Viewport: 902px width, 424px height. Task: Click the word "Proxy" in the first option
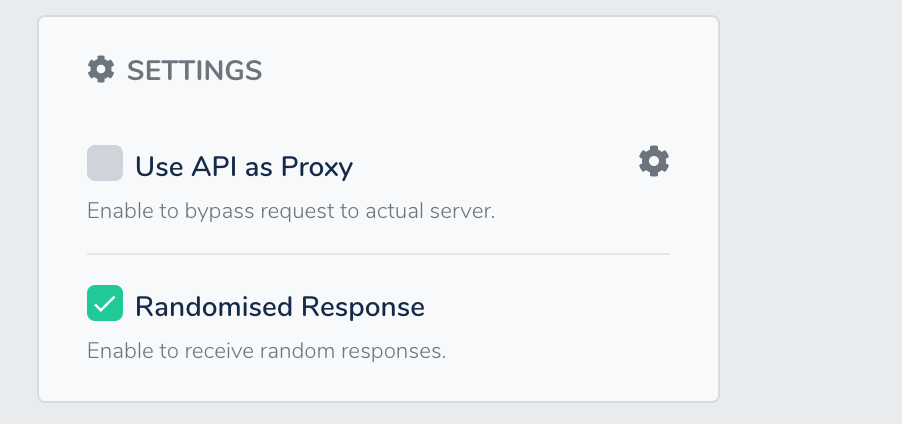coord(317,167)
